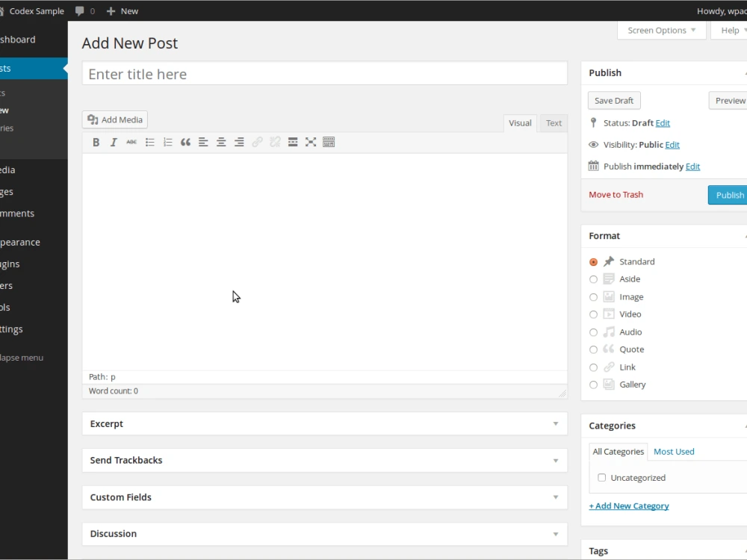Click the Howdy user account menu

point(722,11)
